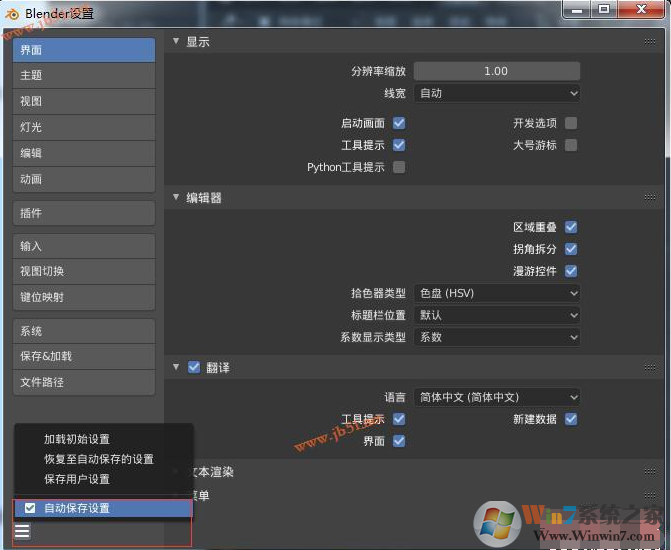Open the 键位映射 tab
671x550 pixels.
tap(84, 297)
